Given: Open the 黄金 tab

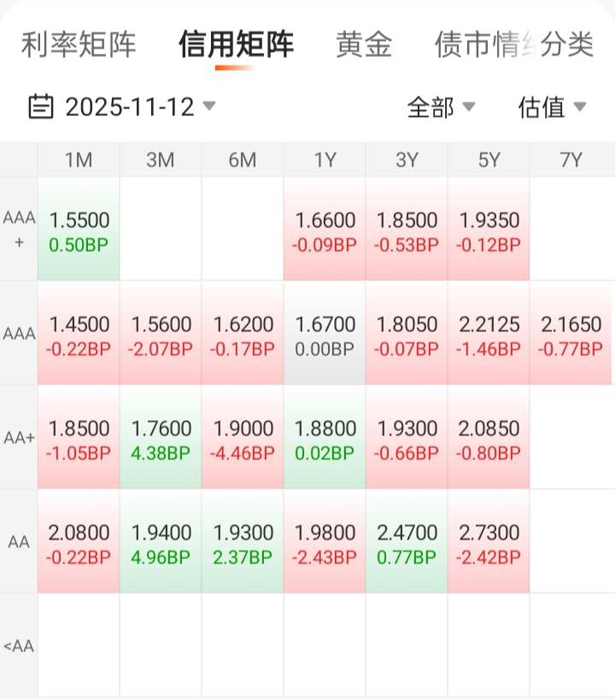Looking at the screenshot, I should pyautogui.click(x=364, y=44).
